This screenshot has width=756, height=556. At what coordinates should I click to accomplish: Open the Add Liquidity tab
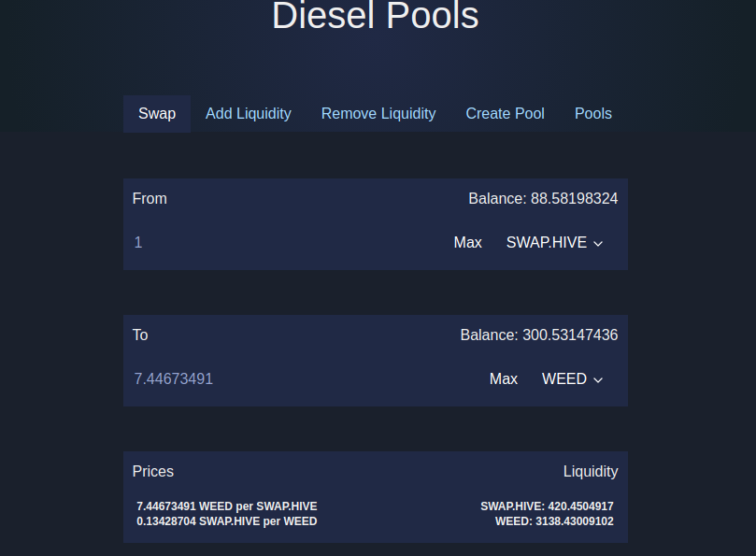pyautogui.click(x=249, y=114)
